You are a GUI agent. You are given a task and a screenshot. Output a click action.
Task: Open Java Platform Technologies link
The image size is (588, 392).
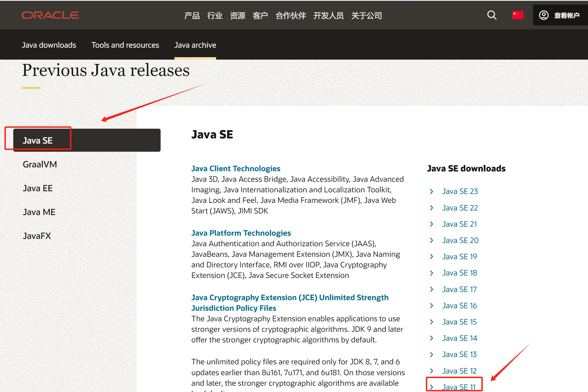[x=241, y=233]
